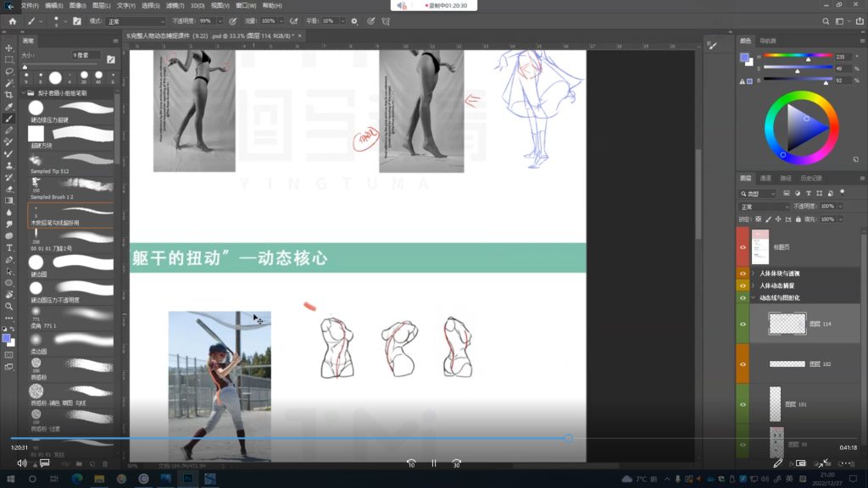Pause the video with the pause button
This screenshot has width=868, height=488.
click(x=433, y=463)
